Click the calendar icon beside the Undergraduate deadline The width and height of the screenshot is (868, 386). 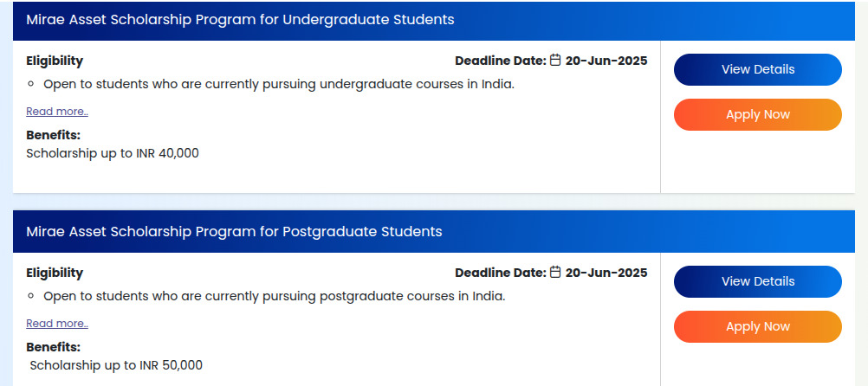coord(556,61)
